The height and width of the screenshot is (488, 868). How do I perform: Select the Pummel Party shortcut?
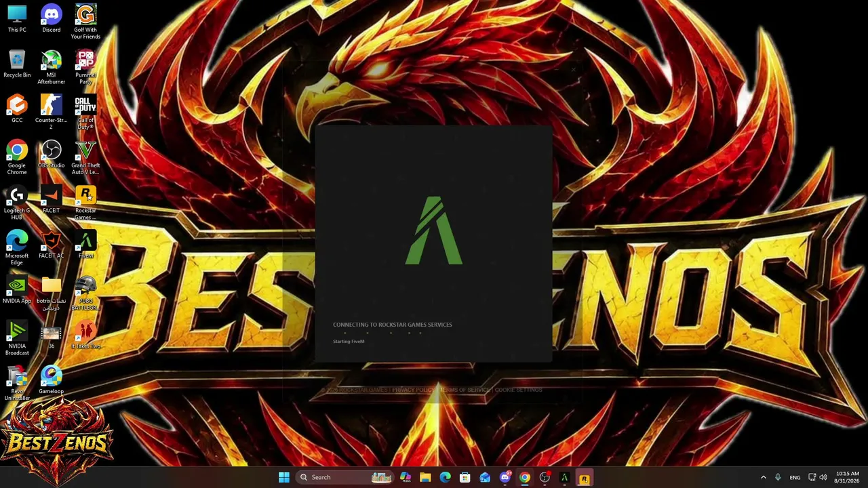pos(85,67)
